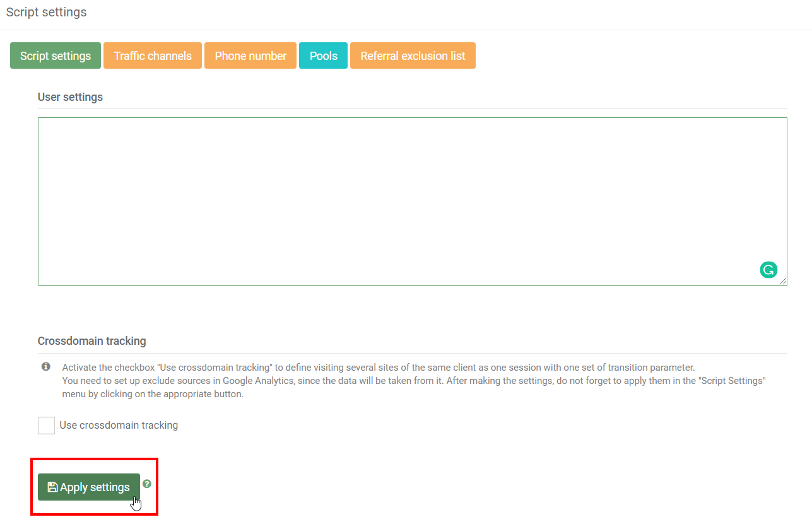Click the "Crossdomain tracking" section heading

(91, 341)
